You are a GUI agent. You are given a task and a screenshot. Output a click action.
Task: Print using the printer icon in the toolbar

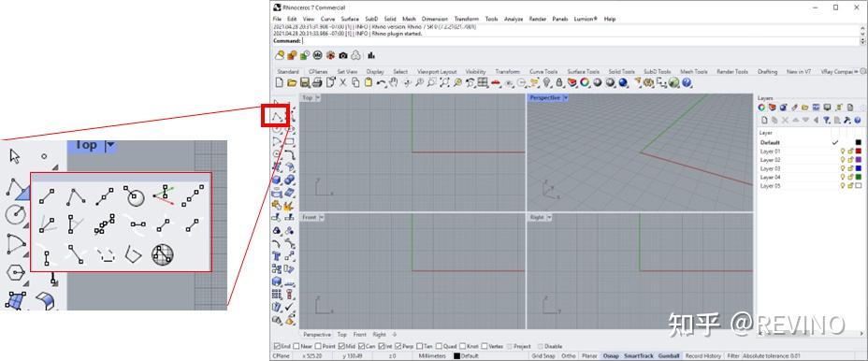click(x=317, y=82)
